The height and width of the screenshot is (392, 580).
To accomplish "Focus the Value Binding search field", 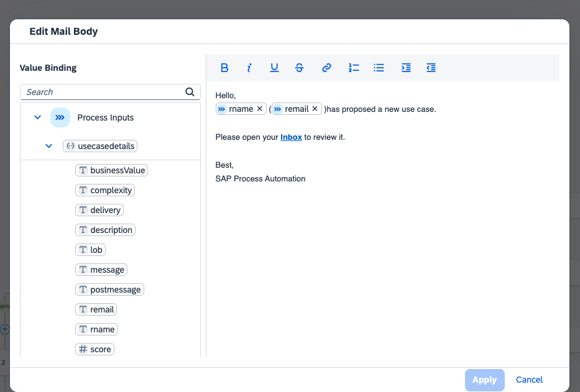I will [104, 92].
